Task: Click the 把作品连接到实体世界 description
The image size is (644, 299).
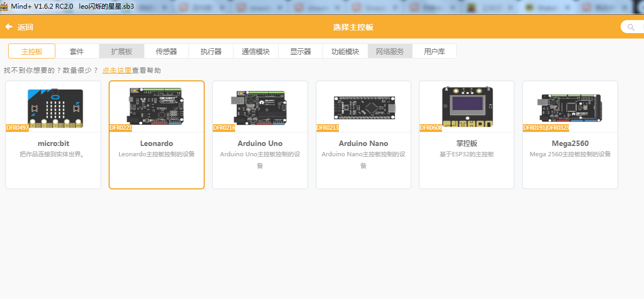Action: pyautogui.click(x=53, y=155)
